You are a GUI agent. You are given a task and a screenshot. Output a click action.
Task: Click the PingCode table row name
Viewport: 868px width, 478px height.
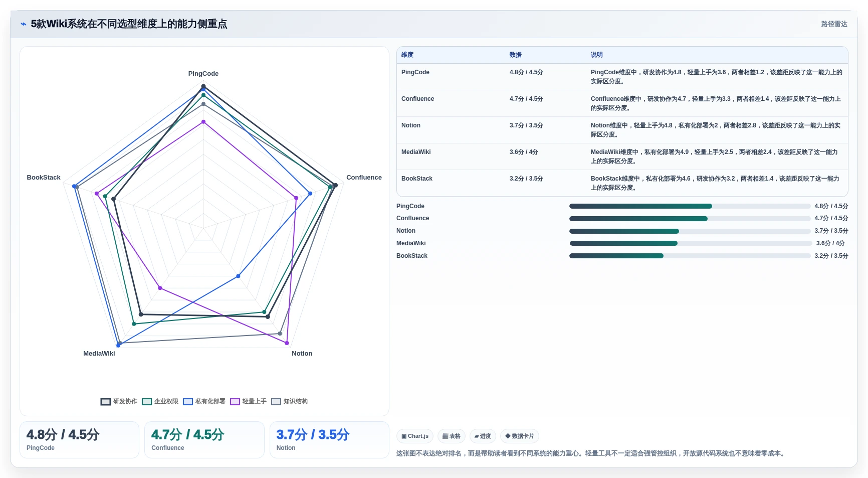click(x=415, y=72)
